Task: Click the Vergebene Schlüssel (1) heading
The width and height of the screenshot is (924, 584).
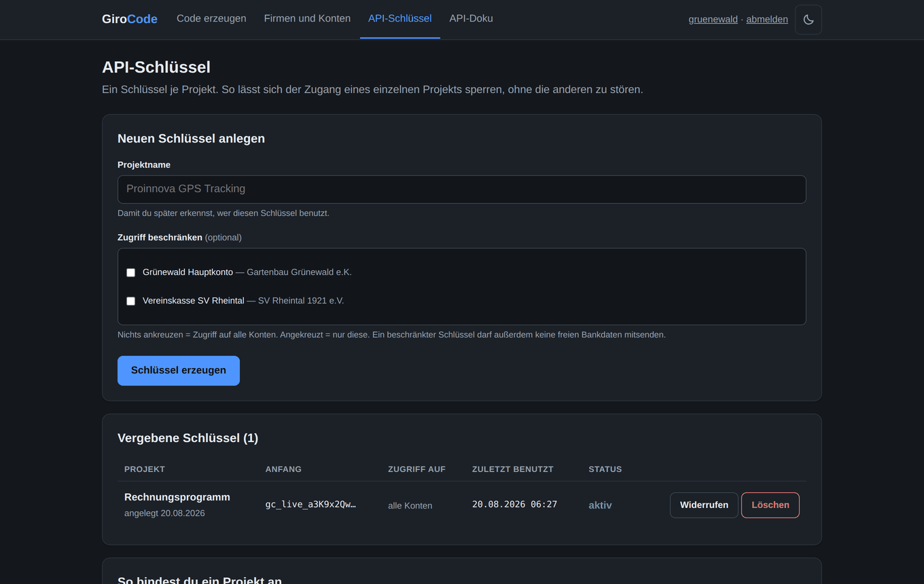Action: 188,438
